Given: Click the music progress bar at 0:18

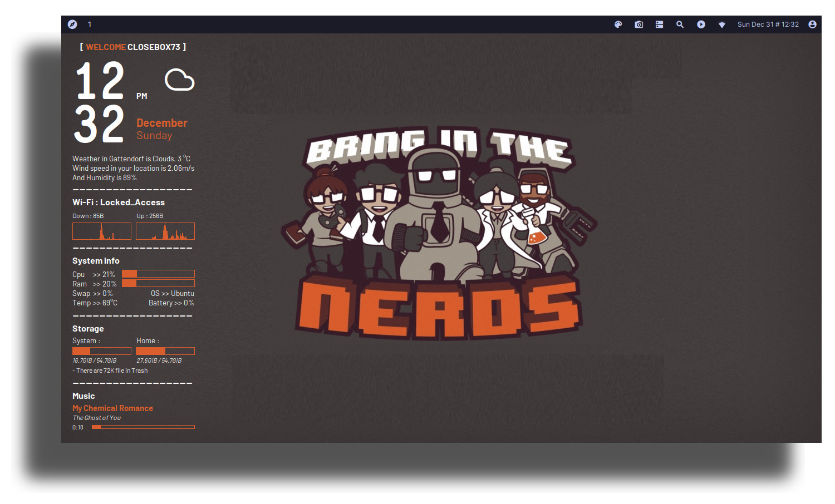Looking at the screenshot, I should [143, 427].
